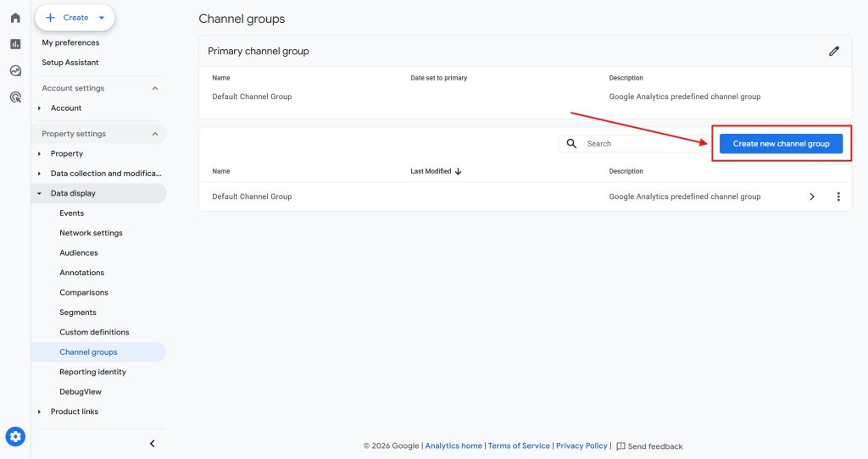Open the Reports bar chart icon
The width and height of the screenshot is (868, 459).
[x=15, y=44]
